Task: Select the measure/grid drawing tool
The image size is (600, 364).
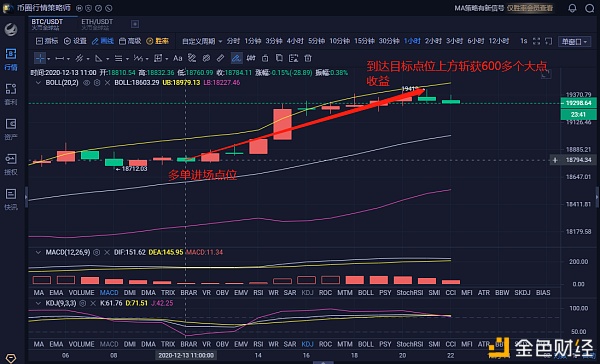Action: [158, 58]
